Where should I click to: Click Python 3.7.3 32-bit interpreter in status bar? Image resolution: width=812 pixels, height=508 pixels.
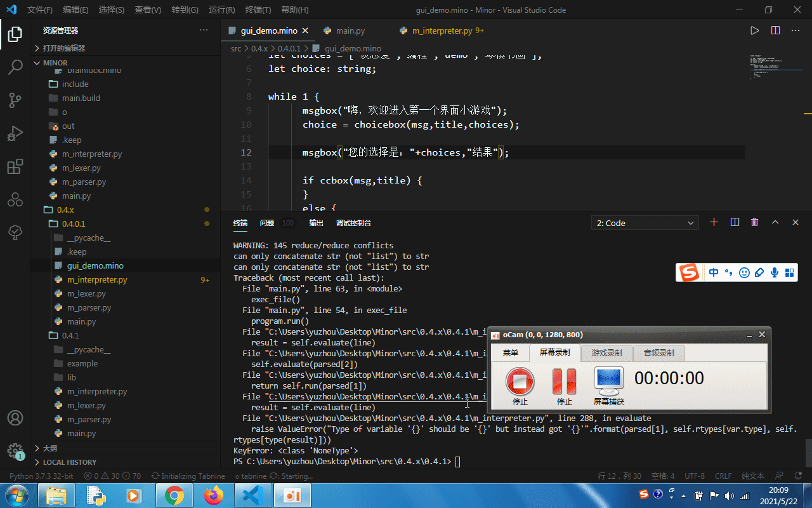click(x=41, y=476)
